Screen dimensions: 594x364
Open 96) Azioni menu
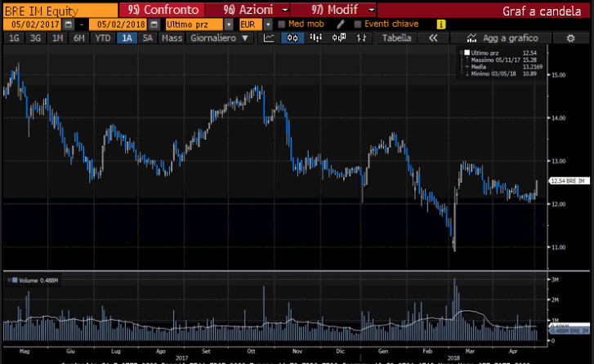click(248, 10)
